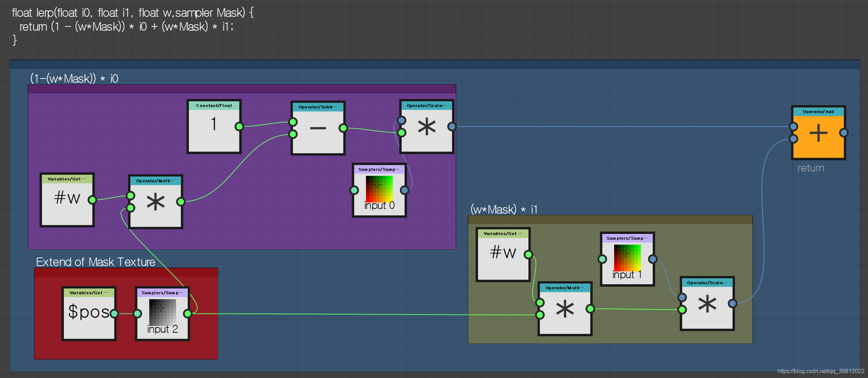Click the red Extend of Mask Texture header
Viewport: 868px width, 378px height.
[x=126, y=272]
